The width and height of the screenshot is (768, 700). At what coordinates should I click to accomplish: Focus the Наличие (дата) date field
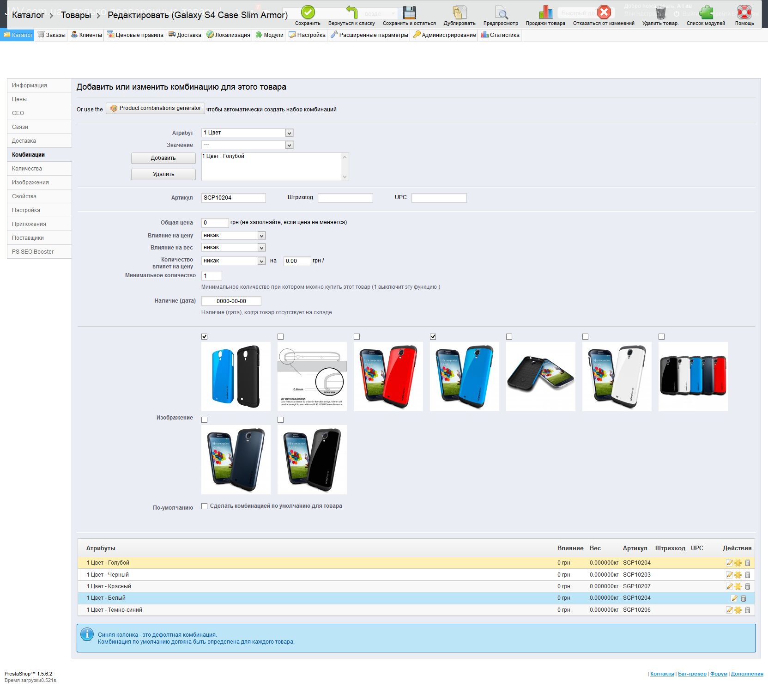point(231,301)
